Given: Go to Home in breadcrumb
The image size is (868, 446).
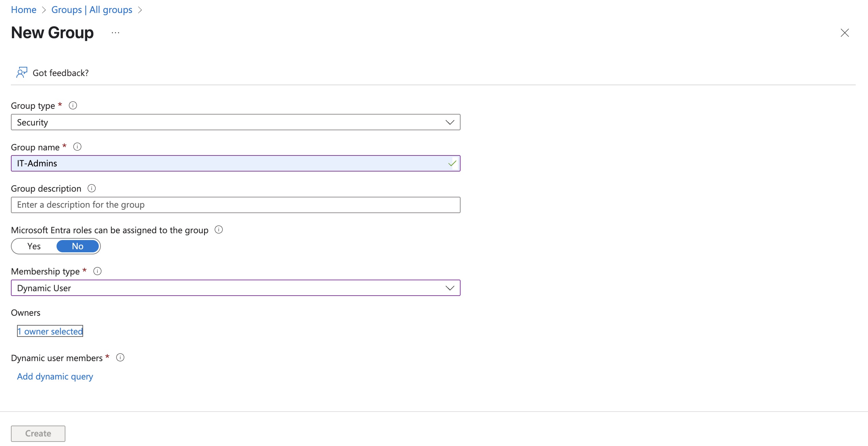Looking at the screenshot, I should tap(24, 10).
